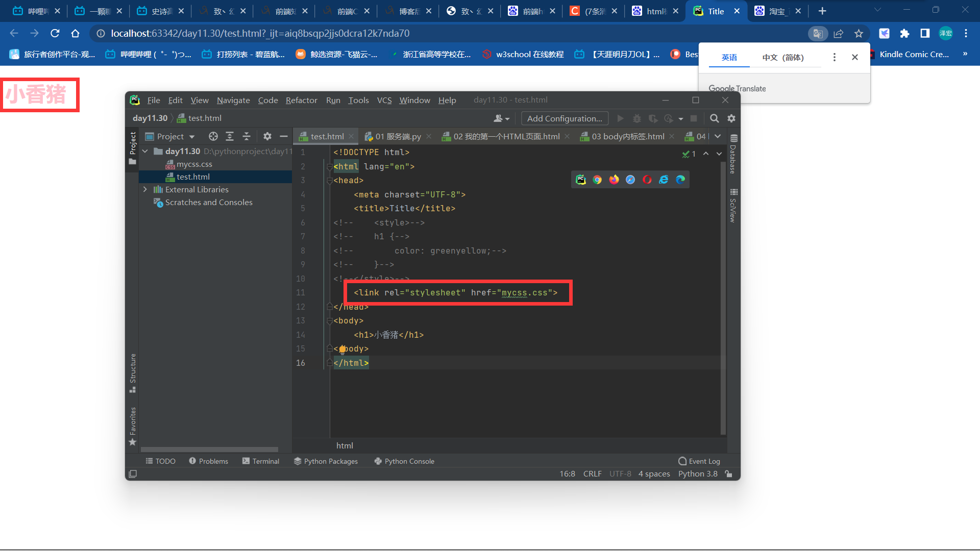Open w3school 在线教程 bookmark

pyautogui.click(x=523, y=54)
